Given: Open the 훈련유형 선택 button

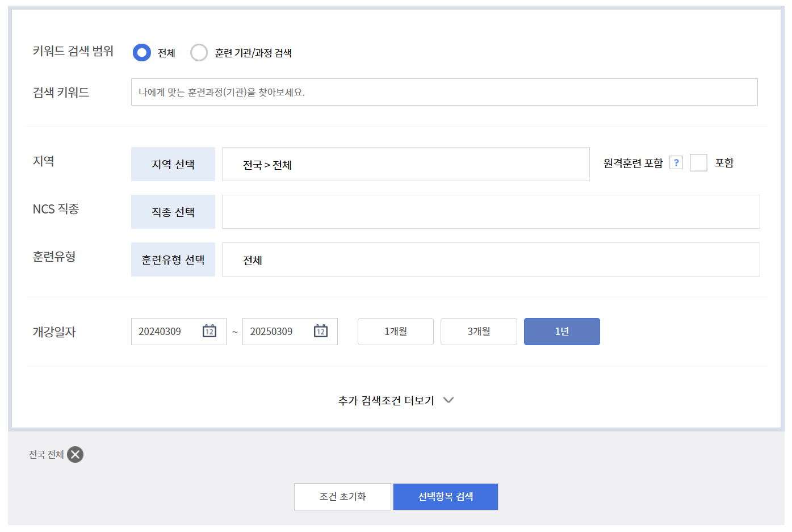Looking at the screenshot, I should pos(173,259).
